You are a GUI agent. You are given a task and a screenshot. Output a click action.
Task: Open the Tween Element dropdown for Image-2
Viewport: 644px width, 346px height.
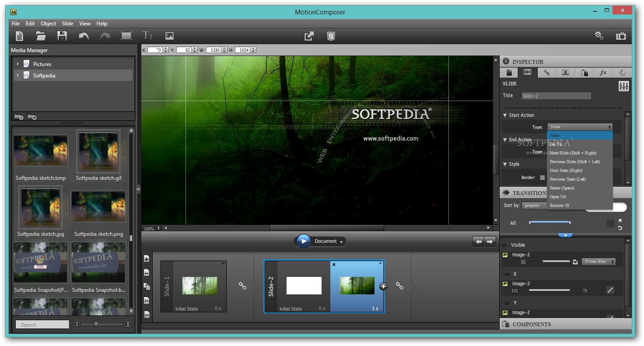click(598, 262)
